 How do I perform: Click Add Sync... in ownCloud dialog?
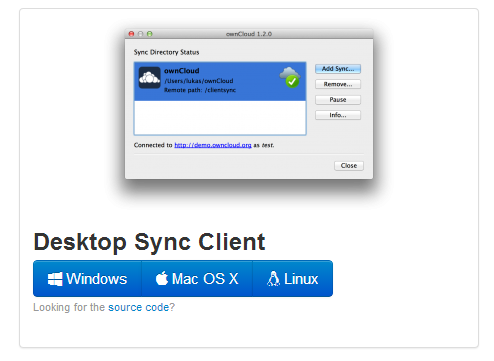[338, 69]
